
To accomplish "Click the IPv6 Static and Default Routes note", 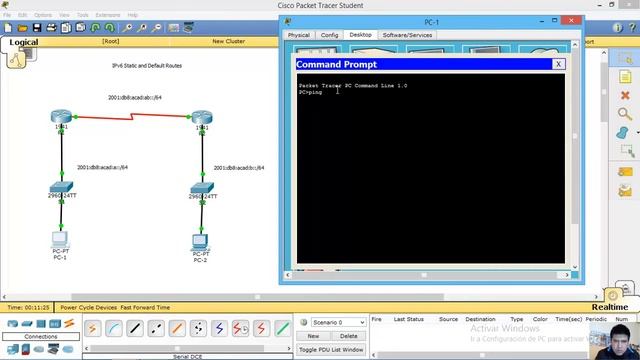I will click(x=147, y=66).
